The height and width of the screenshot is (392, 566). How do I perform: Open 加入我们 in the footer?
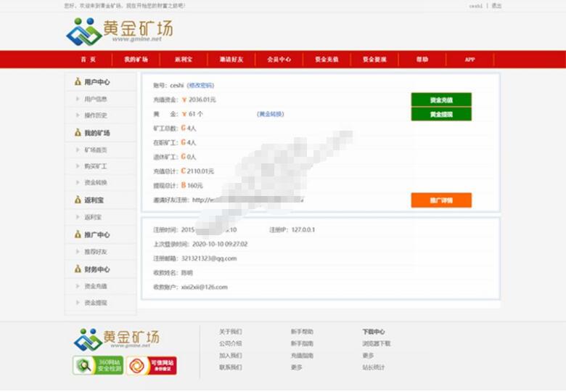point(231,356)
